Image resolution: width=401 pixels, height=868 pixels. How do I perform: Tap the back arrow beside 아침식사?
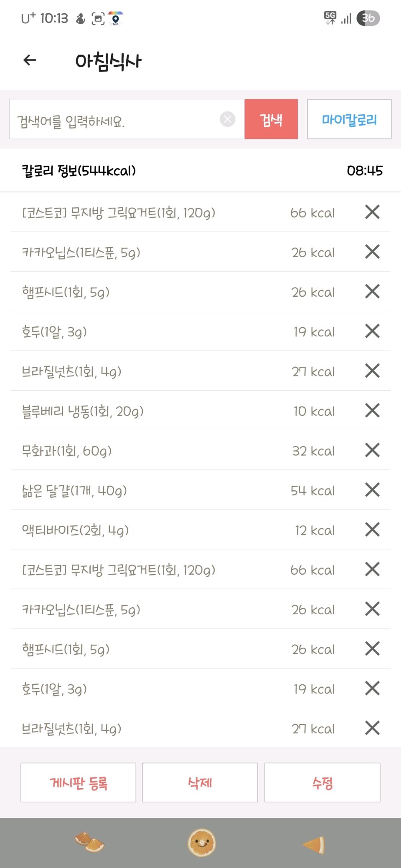(30, 61)
